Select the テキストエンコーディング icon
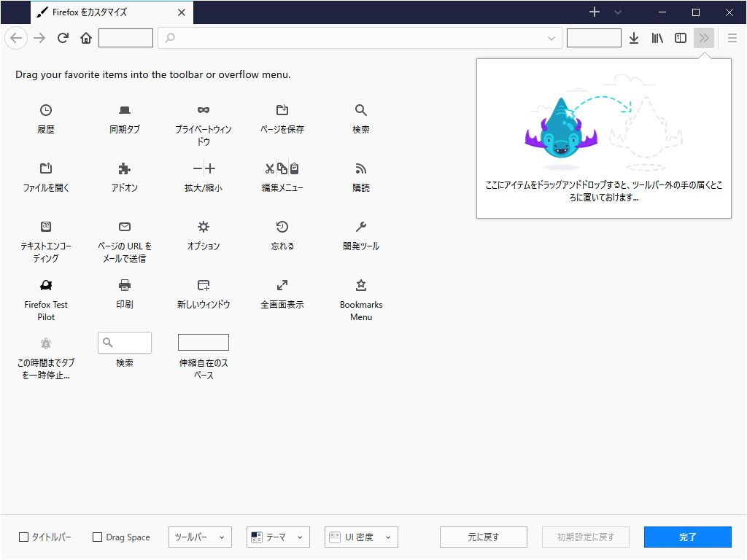Image resolution: width=747 pixels, height=560 pixels. click(46, 227)
